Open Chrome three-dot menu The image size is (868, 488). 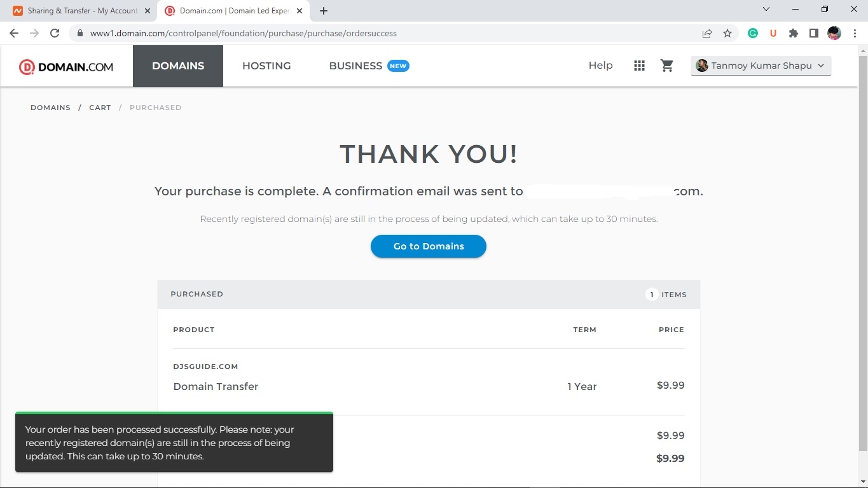coord(855,33)
